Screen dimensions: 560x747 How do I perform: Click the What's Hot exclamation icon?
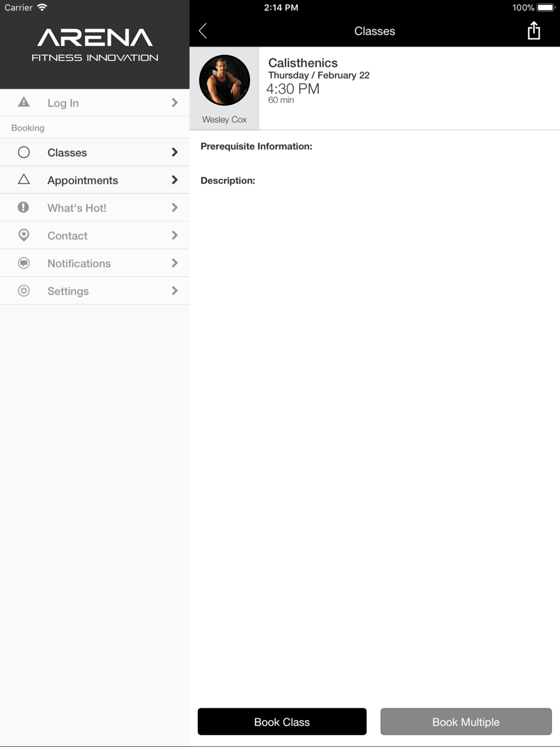pyautogui.click(x=24, y=207)
